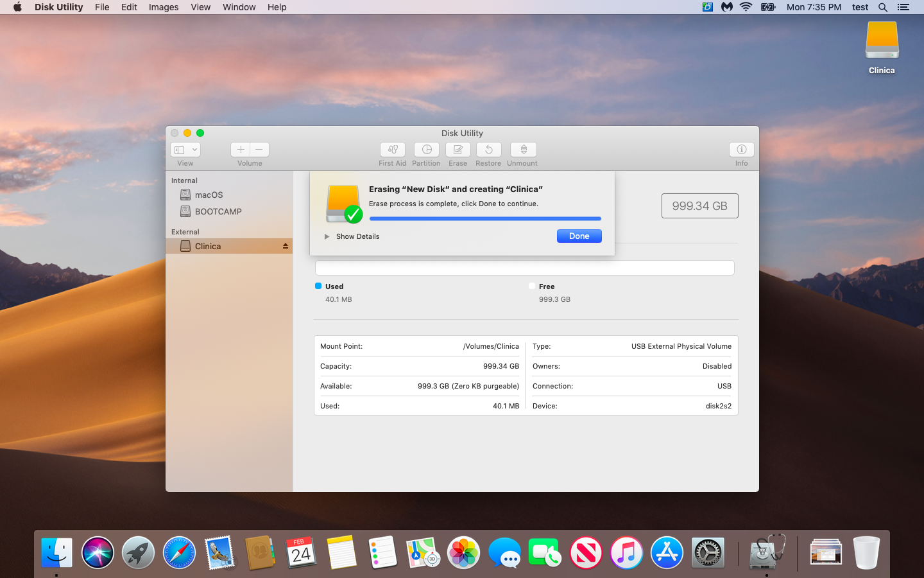Open Notes from the Dock
Image resolution: width=924 pixels, height=578 pixels.
coord(342,553)
